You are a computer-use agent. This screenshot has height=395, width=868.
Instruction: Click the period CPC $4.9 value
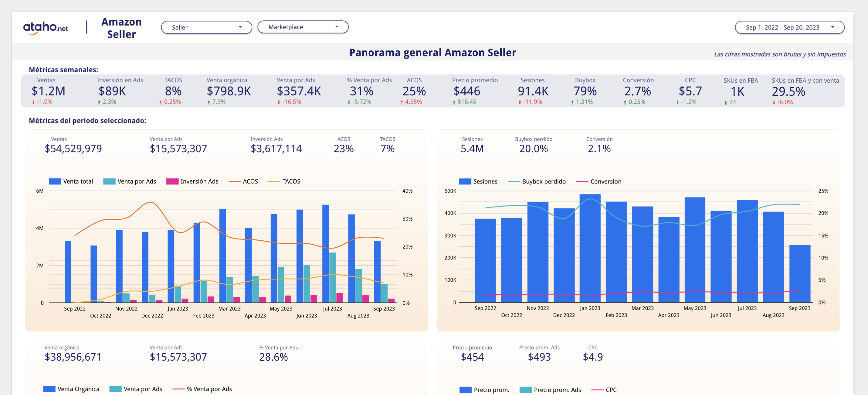click(593, 357)
